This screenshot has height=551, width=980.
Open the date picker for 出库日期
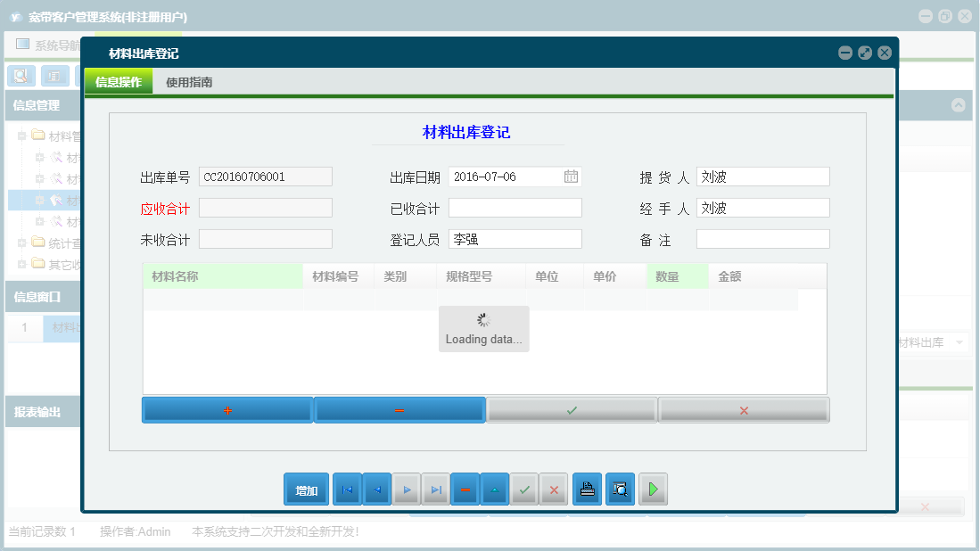pos(572,176)
